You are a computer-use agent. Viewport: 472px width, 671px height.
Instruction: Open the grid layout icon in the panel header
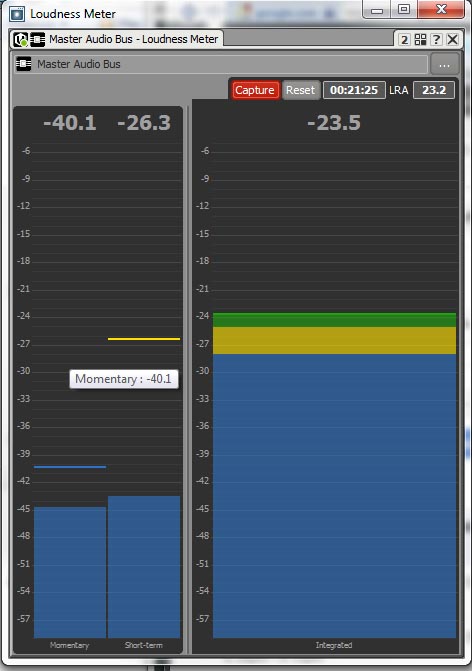tap(420, 40)
